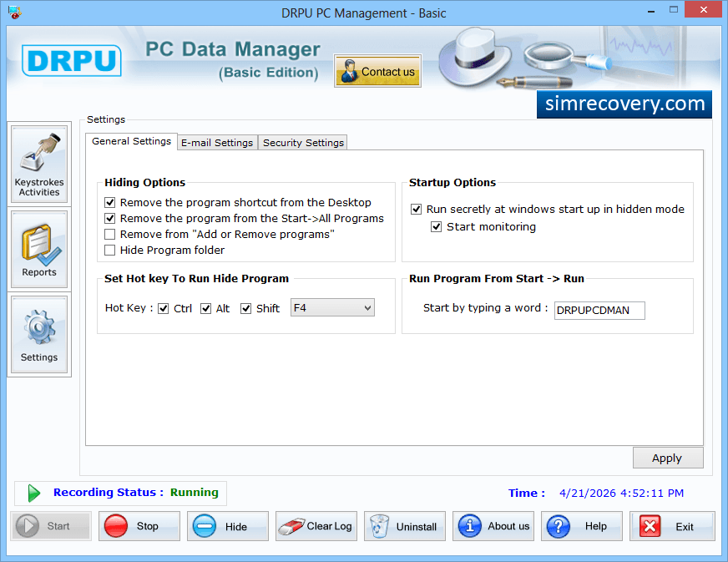
Task: Exit the application with red X button
Action: click(672, 526)
